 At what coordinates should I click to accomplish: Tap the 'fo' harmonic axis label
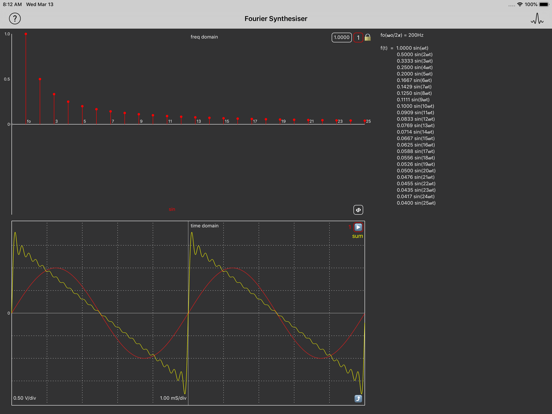[x=29, y=121]
